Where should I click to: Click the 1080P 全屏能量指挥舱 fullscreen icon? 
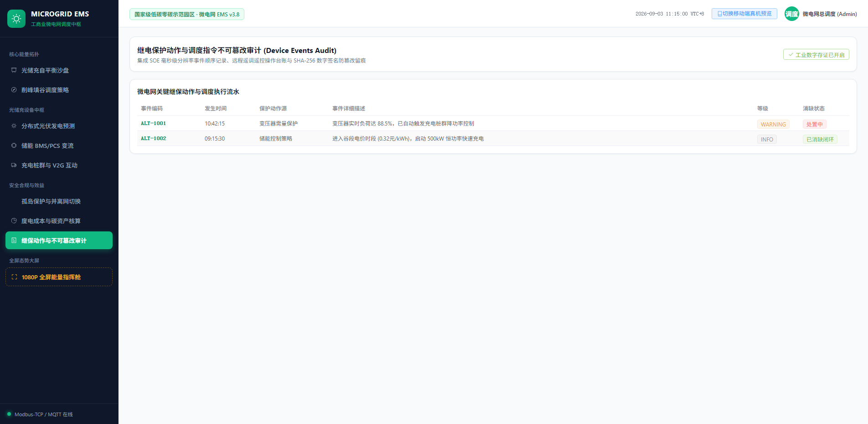point(14,277)
